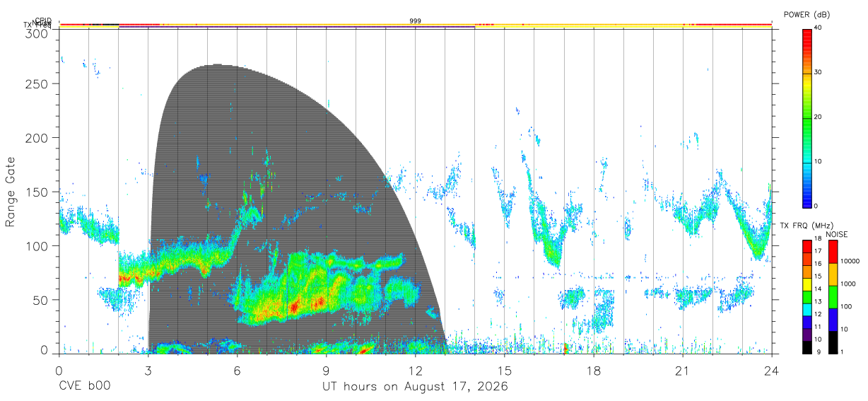Screen dimensions: 868x401
Task: Click the 999 CPID value above the plot
Action: point(416,21)
